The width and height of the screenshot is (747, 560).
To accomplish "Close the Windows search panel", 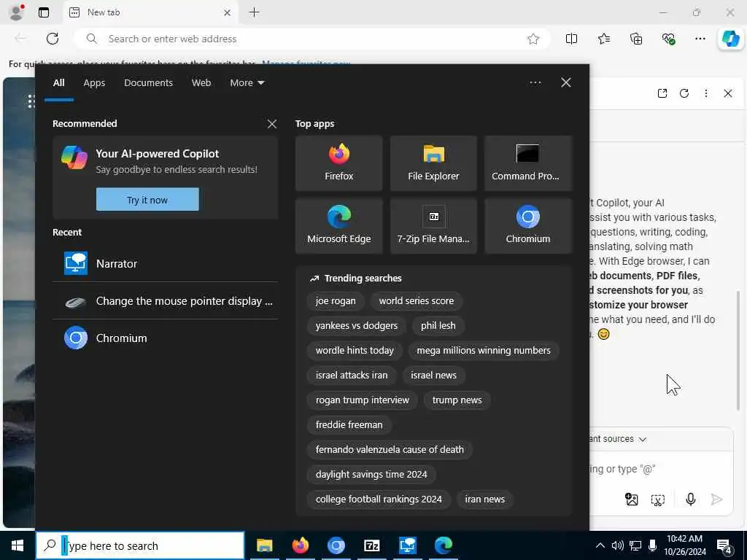I will pos(566,83).
